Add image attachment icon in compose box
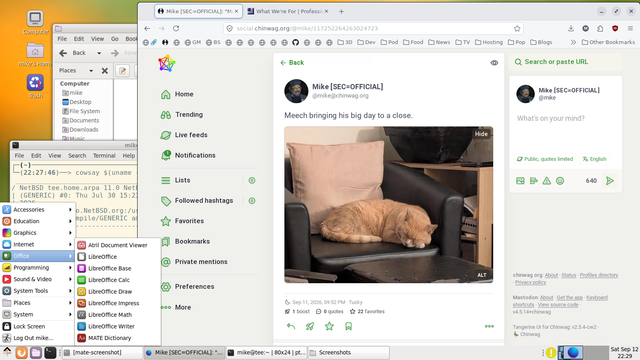This screenshot has height=360, width=640. [520, 181]
